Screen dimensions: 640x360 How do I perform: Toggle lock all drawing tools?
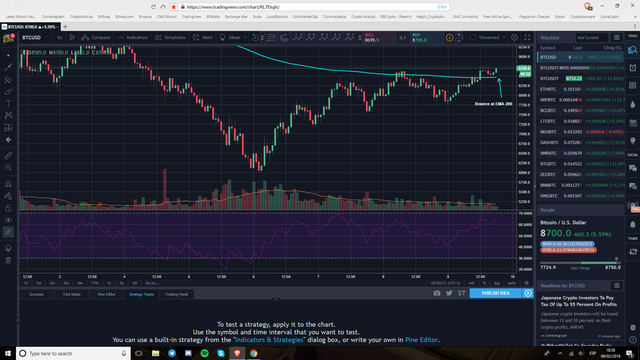pos(8,208)
